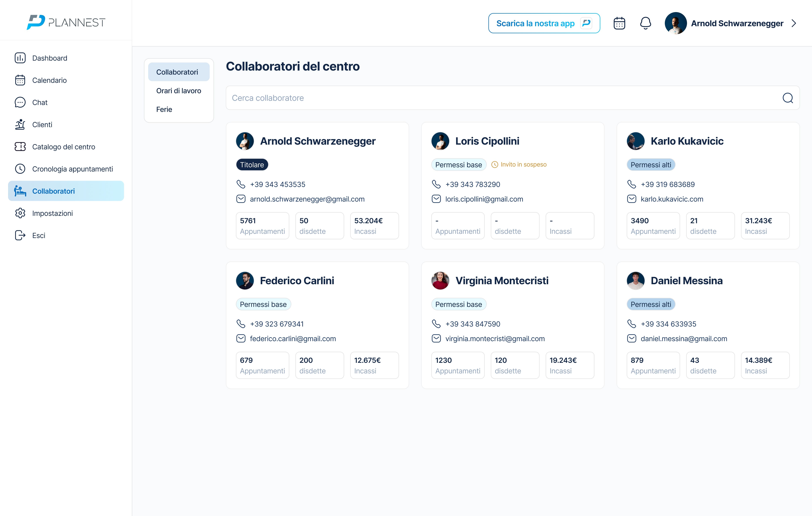Open Dashboard from the sidebar
Image resolution: width=812 pixels, height=516 pixels.
50,58
